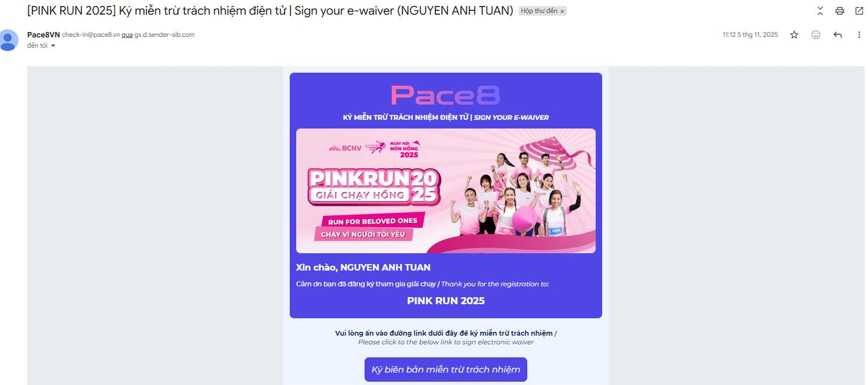Open the Pink Run 2025 banner image
The image size is (868, 385).
(445, 191)
